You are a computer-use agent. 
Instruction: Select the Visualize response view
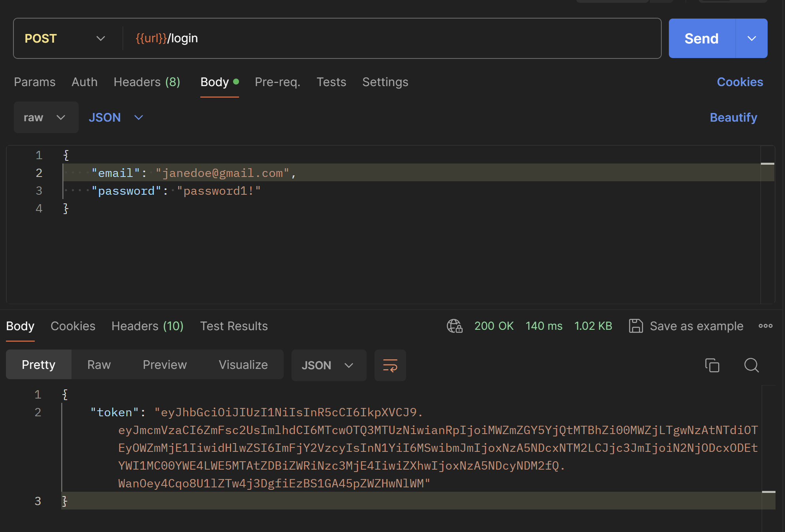point(243,365)
